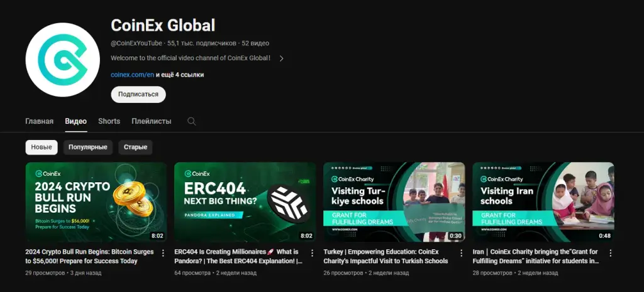
Task: Switch to Главная tab
Action: tap(40, 121)
